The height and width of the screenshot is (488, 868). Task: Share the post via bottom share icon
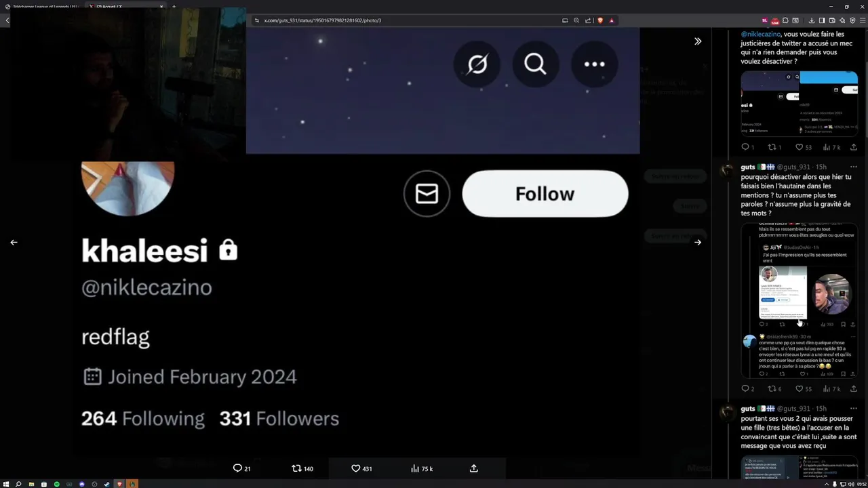point(474,468)
